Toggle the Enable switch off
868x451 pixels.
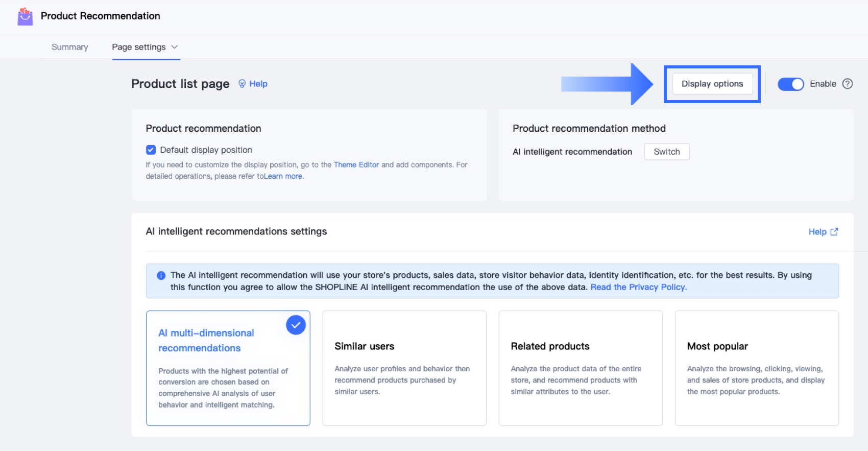[790, 84]
